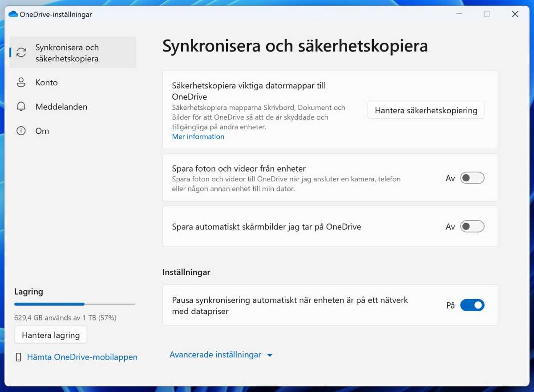
Task: Open the Mer information link
Action: pos(198,136)
